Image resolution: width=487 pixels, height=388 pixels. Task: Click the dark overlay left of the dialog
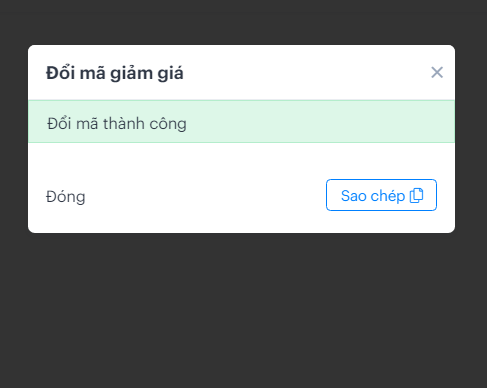pyautogui.click(x=14, y=139)
